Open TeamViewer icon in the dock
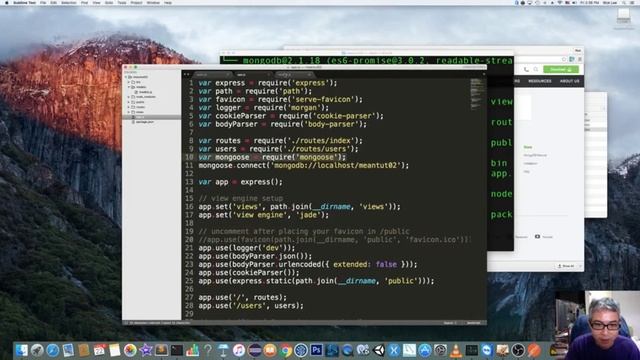Screen dimensions: 640x360 pos(487,350)
